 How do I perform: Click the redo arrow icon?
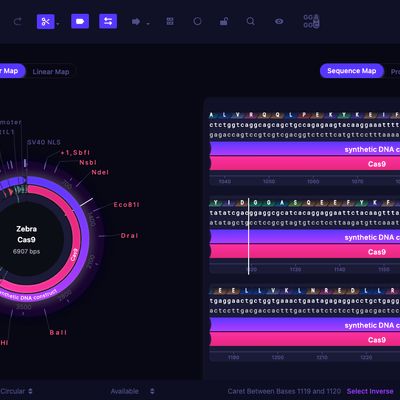(x=18, y=22)
